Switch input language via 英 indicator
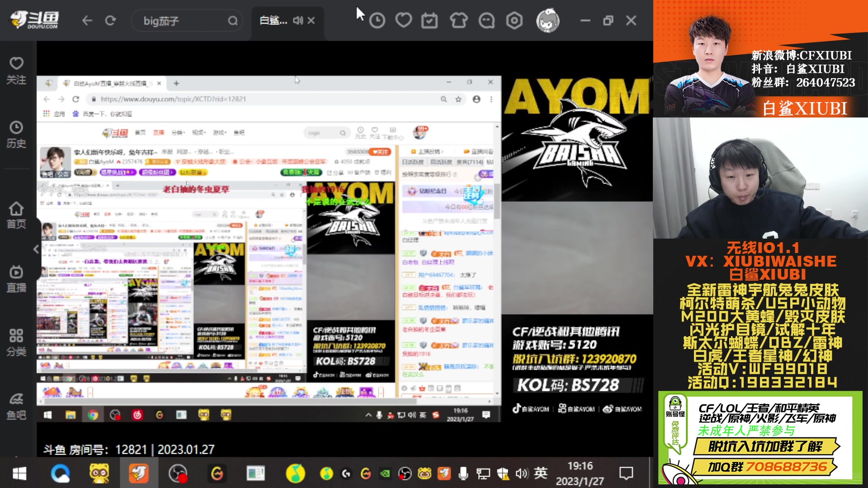 pos(541,473)
